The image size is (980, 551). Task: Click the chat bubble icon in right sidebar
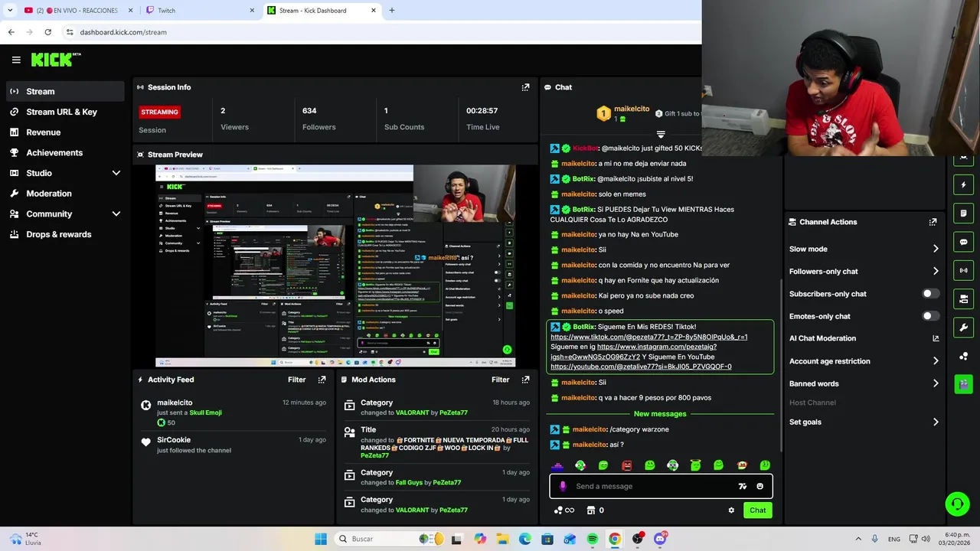coord(963,242)
